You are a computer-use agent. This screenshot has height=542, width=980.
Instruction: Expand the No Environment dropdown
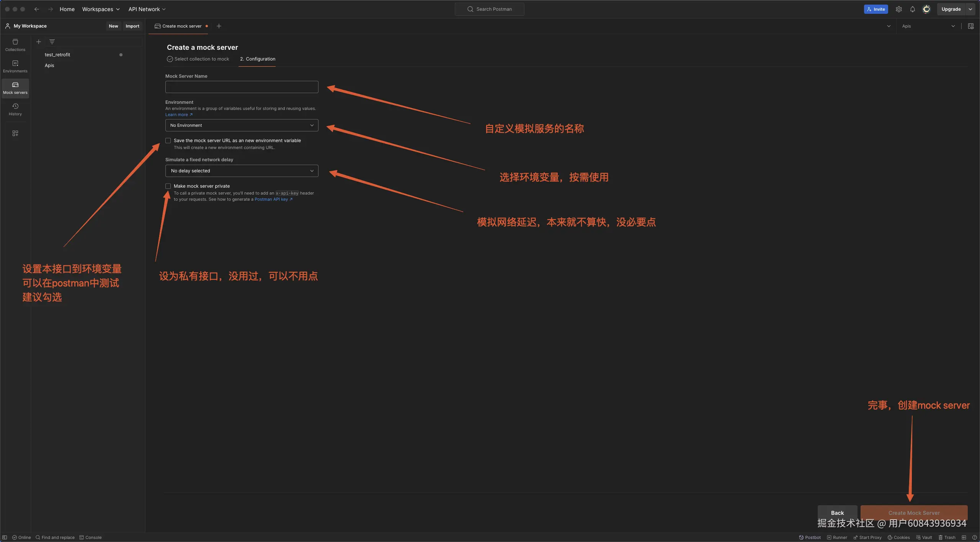242,125
